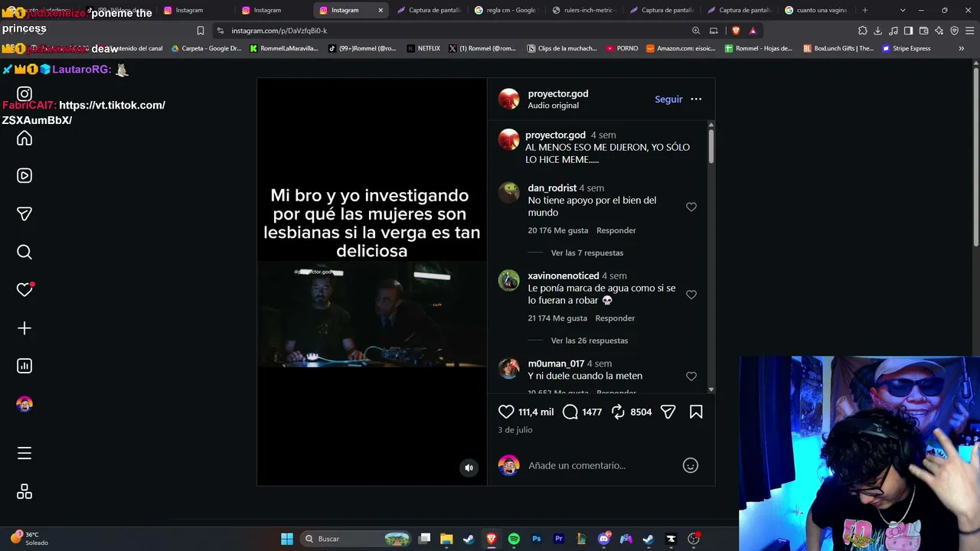The height and width of the screenshot is (551, 980).
Task: Open the three-dot post options menu
Action: (x=696, y=99)
